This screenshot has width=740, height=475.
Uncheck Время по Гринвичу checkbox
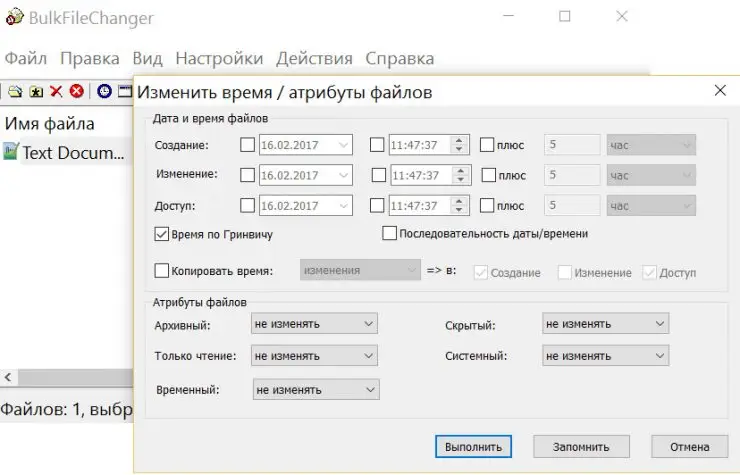point(161,234)
